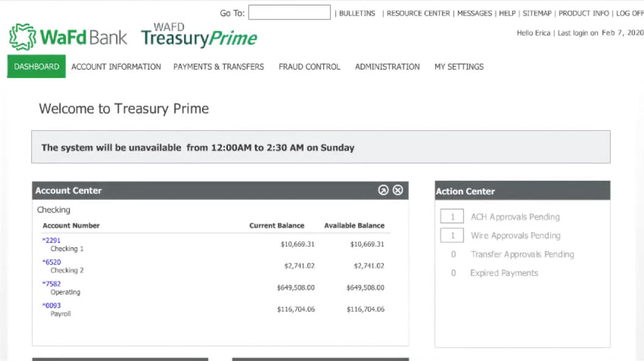Image resolution: width=644 pixels, height=361 pixels.
Task: Click the Available Balance column header
Action: [x=354, y=225]
